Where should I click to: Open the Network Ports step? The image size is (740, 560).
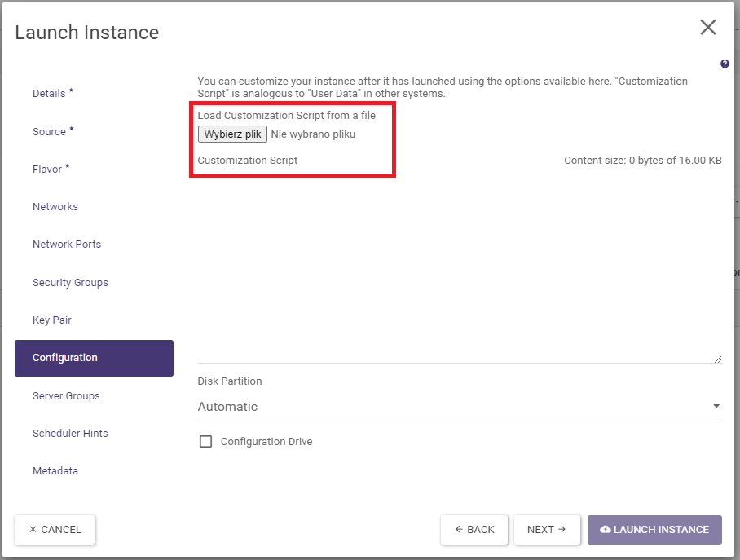[67, 245]
